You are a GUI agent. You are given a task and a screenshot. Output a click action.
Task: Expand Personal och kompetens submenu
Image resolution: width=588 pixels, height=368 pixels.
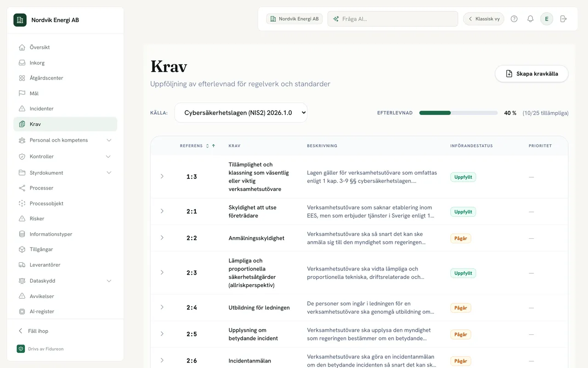tap(109, 140)
